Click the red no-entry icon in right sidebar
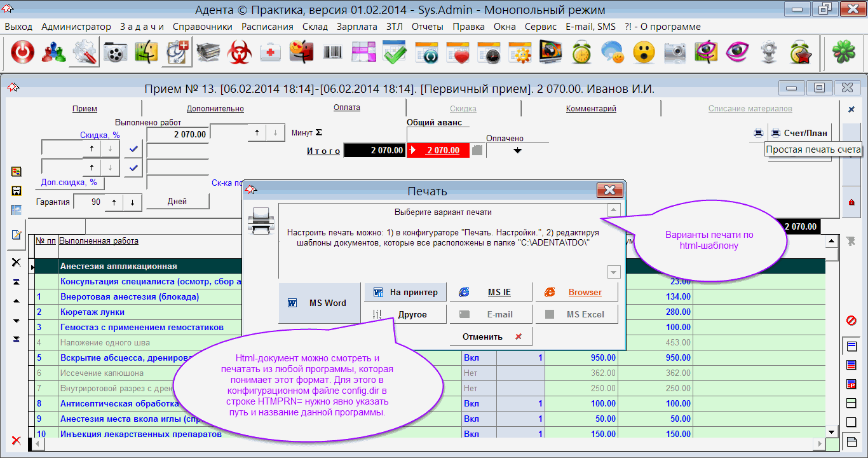 [x=851, y=320]
